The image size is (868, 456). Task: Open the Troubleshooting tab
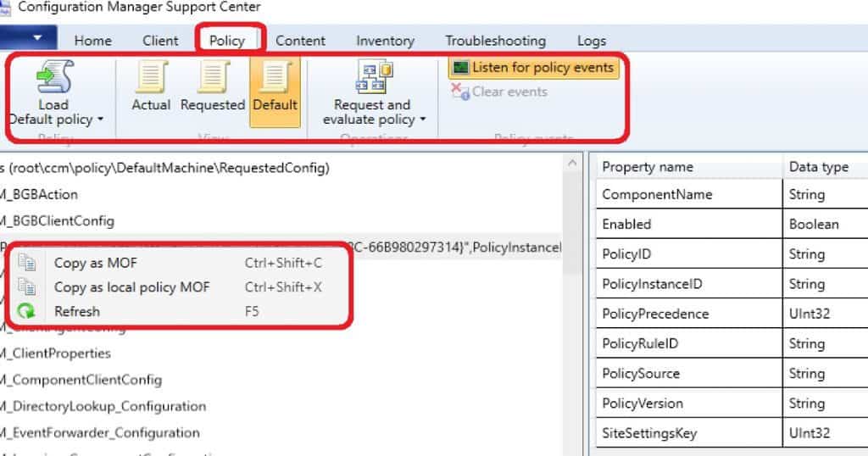pos(495,41)
